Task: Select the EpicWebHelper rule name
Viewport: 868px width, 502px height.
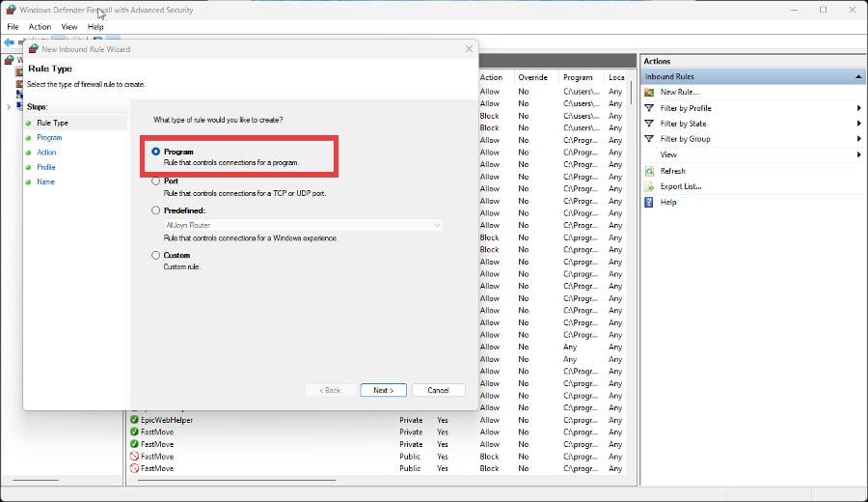Action: tap(167, 420)
